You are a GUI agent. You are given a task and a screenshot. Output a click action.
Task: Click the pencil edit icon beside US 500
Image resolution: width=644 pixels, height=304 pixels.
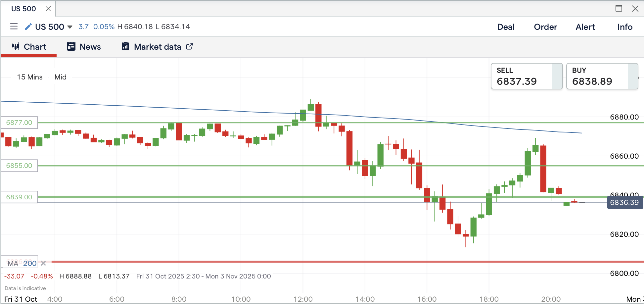click(28, 26)
